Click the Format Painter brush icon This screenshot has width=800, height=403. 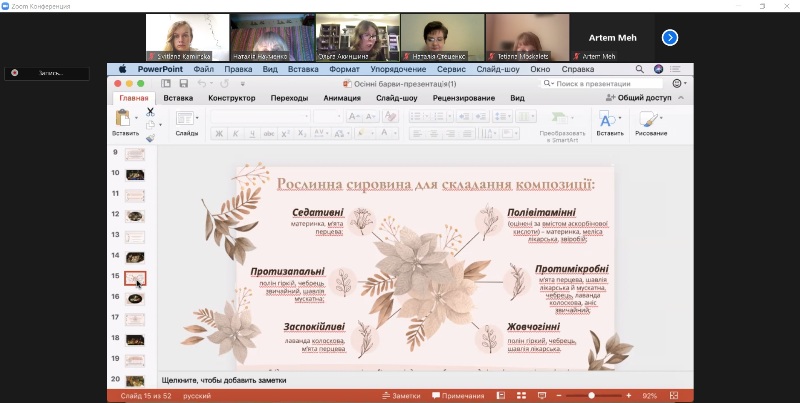click(x=150, y=138)
